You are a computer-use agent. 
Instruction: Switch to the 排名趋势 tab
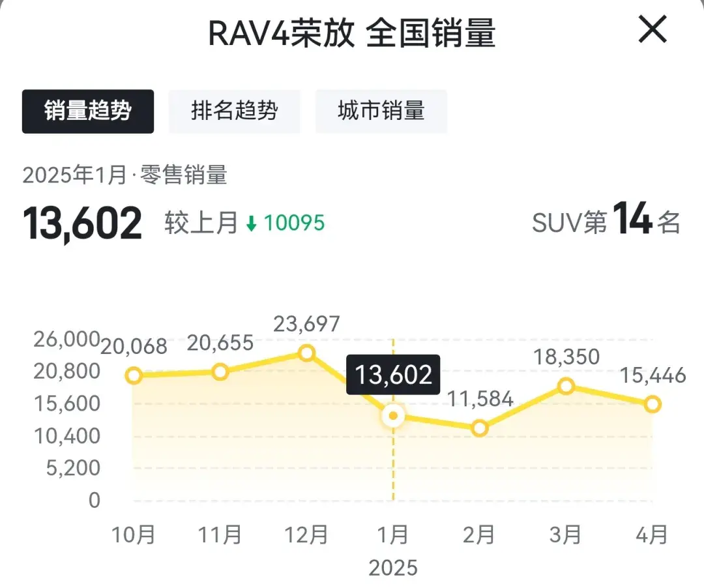235,111
